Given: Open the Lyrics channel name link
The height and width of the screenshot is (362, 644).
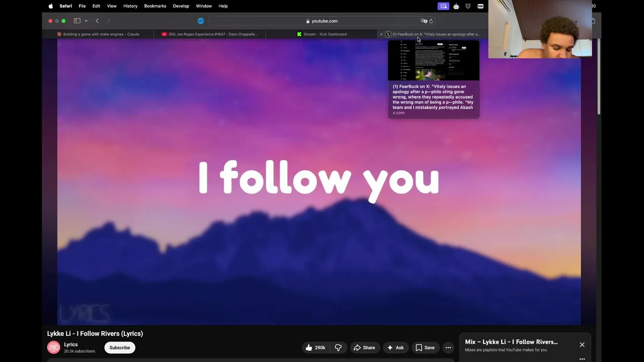Looking at the screenshot, I should [71, 344].
